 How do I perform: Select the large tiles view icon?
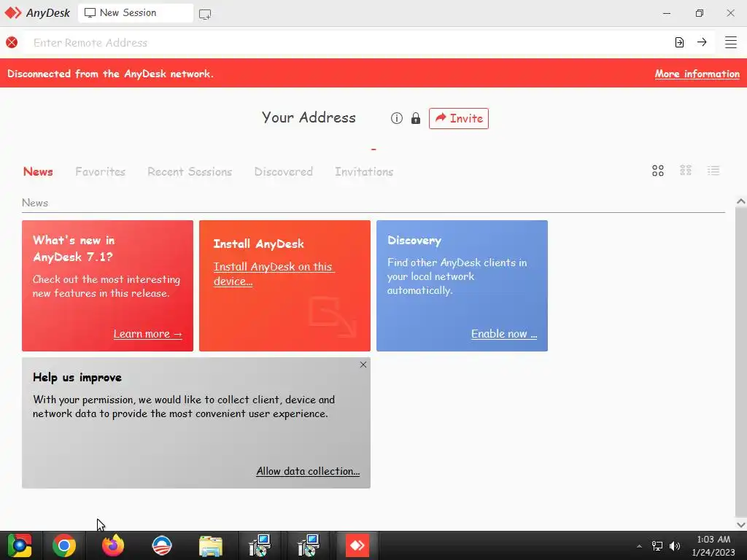click(x=658, y=171)
